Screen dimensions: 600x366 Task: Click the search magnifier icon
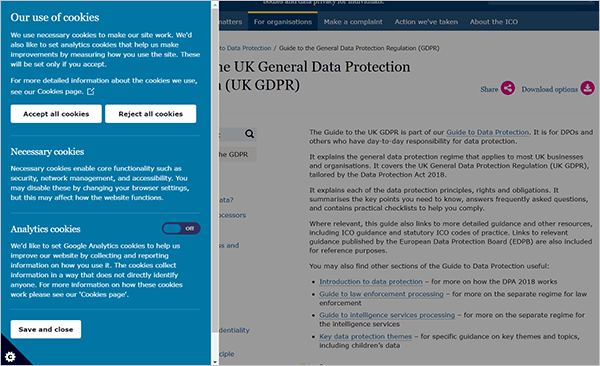[x=249, y=134]
